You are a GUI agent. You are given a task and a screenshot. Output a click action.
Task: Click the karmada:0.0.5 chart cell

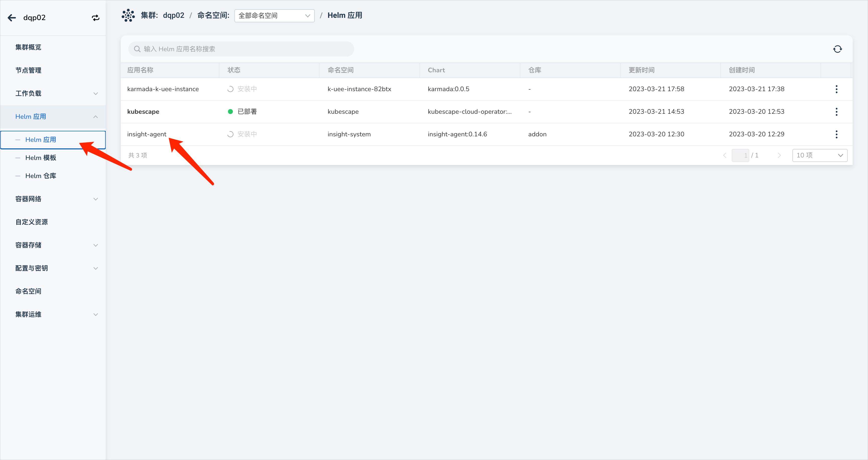pos(449,89)
